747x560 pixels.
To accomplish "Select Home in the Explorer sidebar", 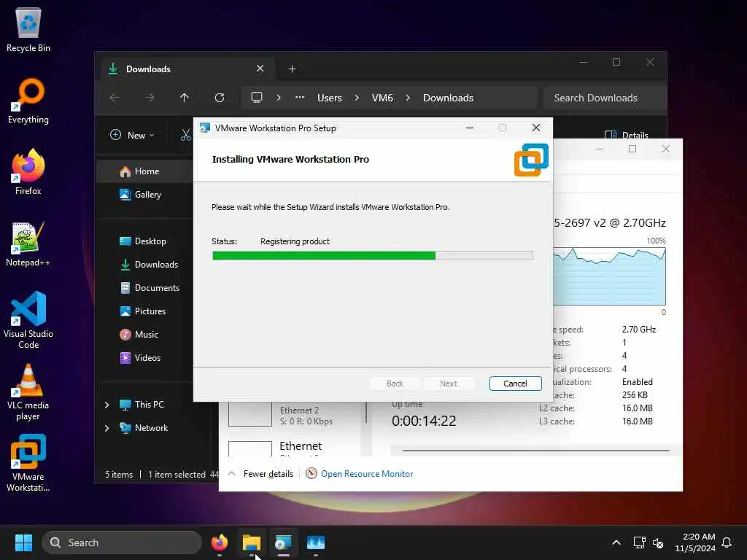I will coord(147,171).
